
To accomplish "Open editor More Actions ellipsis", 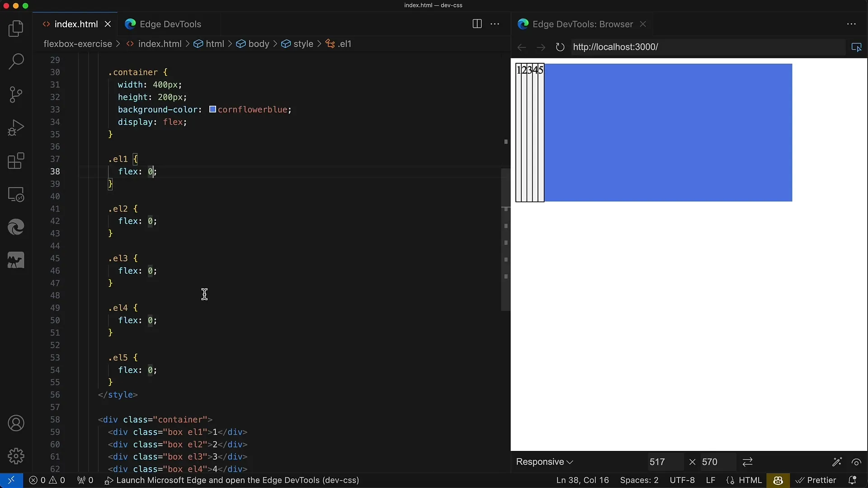I will pos(495,24).
